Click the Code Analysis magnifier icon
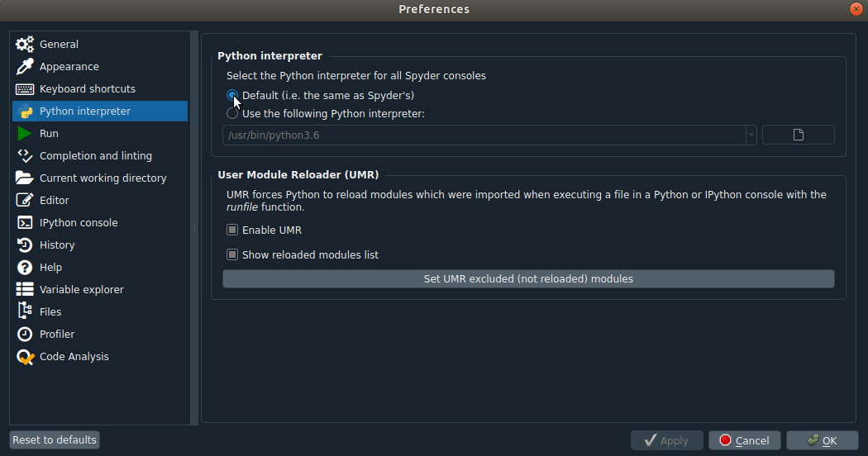The height and width of the screenshot is (456, 868). (x=26, y=357)
